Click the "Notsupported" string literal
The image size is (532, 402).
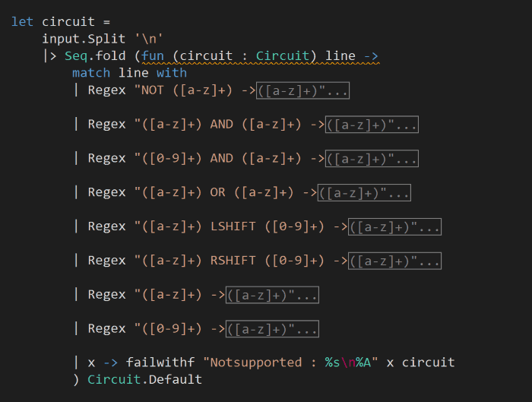coord(252,362)
